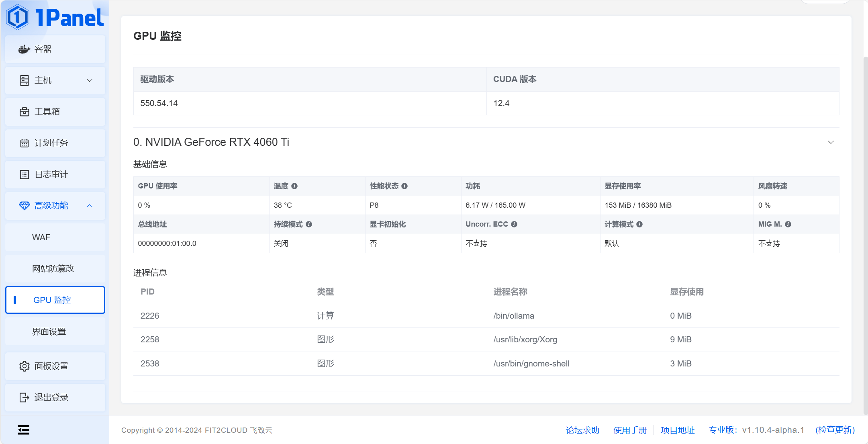The height and width of the screenshot is (444, 868).
Task: Click the 38 °C temperature value
Action: 283,205
